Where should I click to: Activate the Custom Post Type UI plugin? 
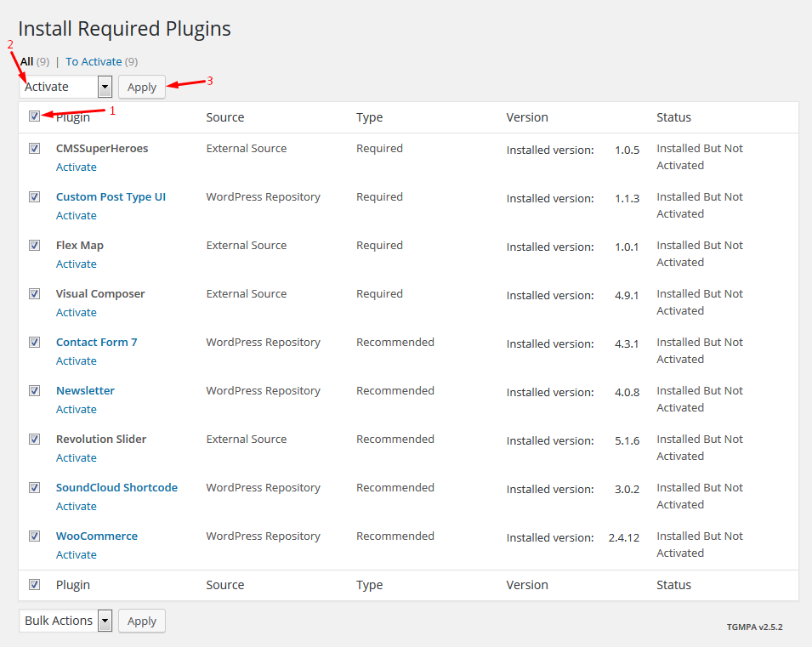tap(77, 215)
